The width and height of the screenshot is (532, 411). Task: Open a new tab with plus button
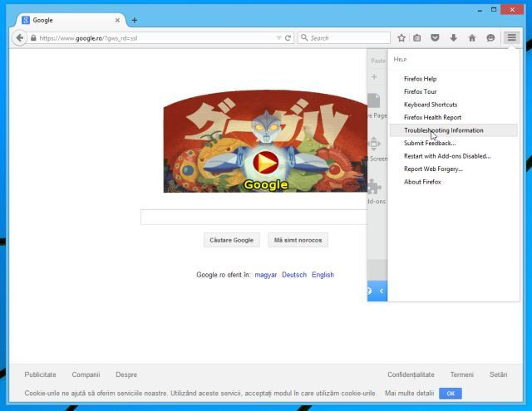coord(135,20)
